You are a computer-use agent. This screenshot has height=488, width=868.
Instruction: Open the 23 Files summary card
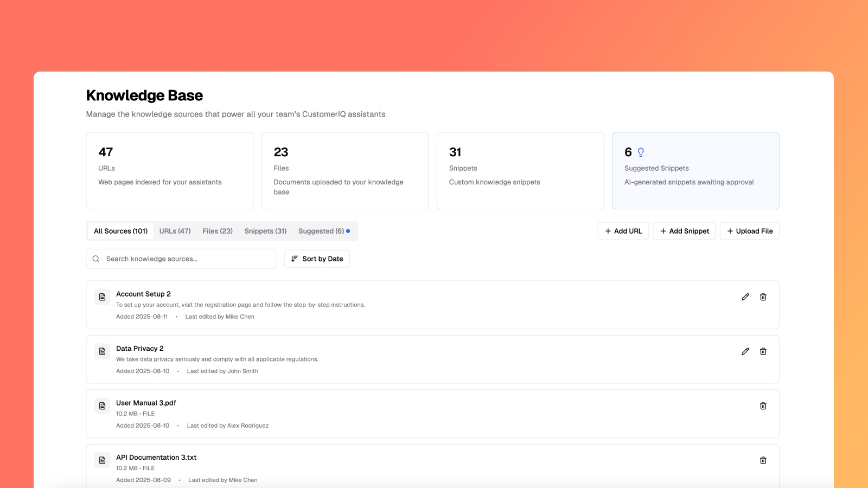345,171
